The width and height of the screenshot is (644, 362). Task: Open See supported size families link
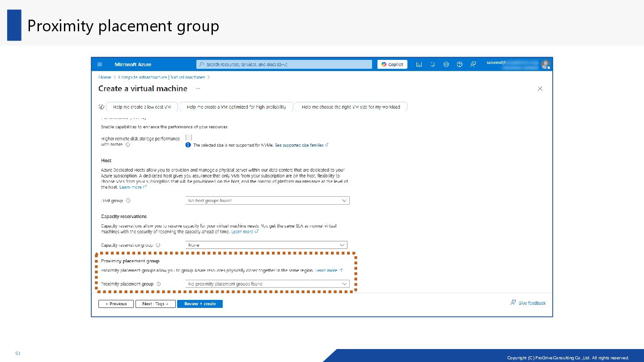point(302,145)
